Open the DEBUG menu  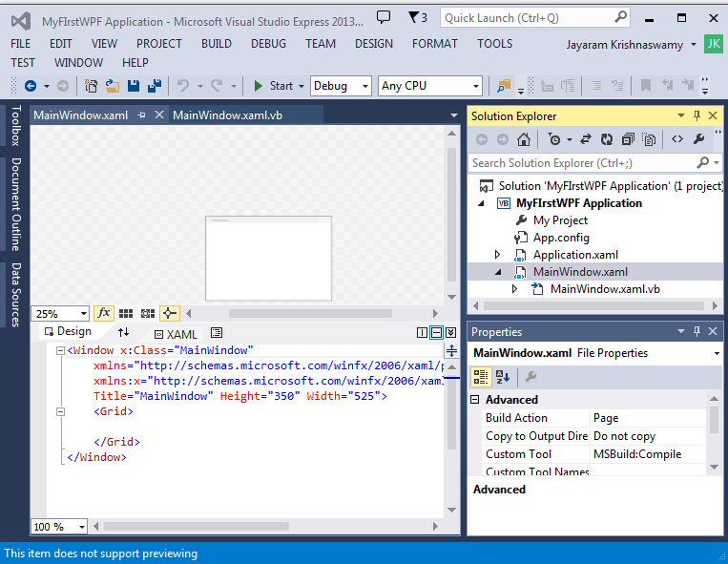click(x=268, y=44)
